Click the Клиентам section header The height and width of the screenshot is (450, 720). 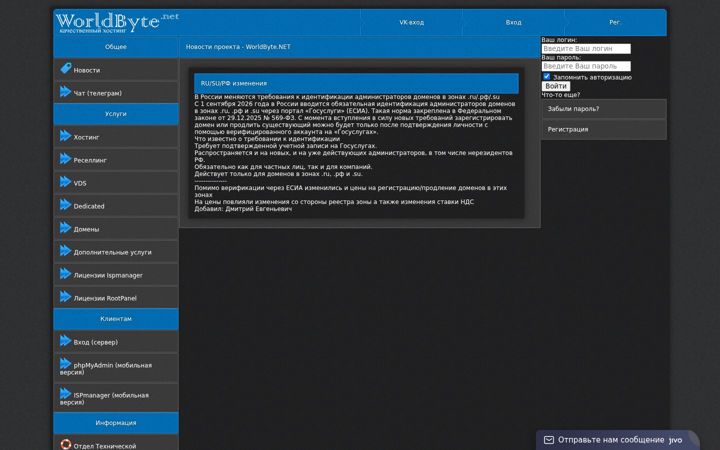116,319
